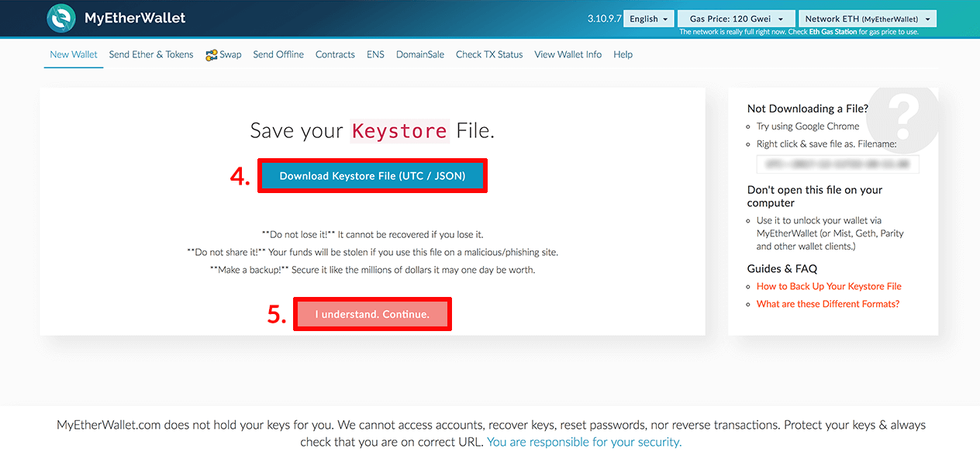The image size is (980, 459).
Task: Open the Network ETH dropdown
Action: [868, 19]
